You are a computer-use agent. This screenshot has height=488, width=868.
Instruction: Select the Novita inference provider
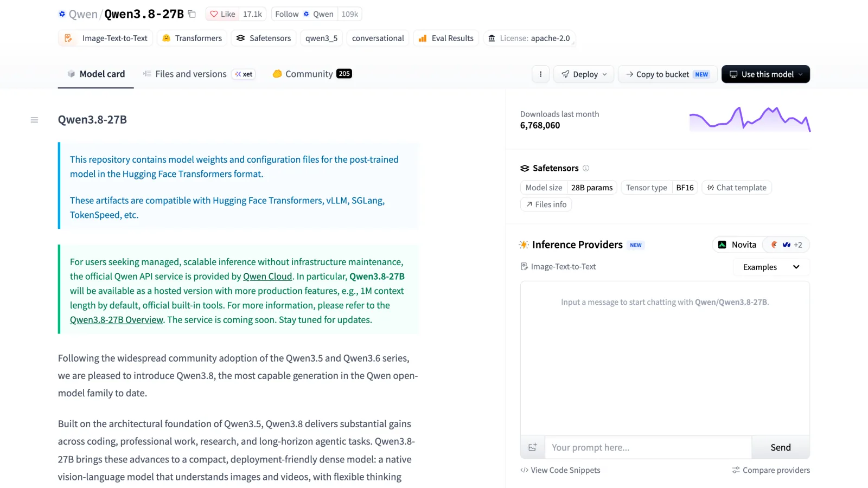(737, 245)
